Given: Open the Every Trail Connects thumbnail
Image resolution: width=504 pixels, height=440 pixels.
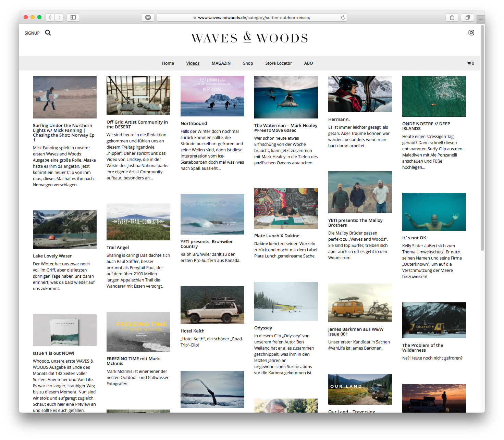Looking at the screenshot, I should 138,222.
